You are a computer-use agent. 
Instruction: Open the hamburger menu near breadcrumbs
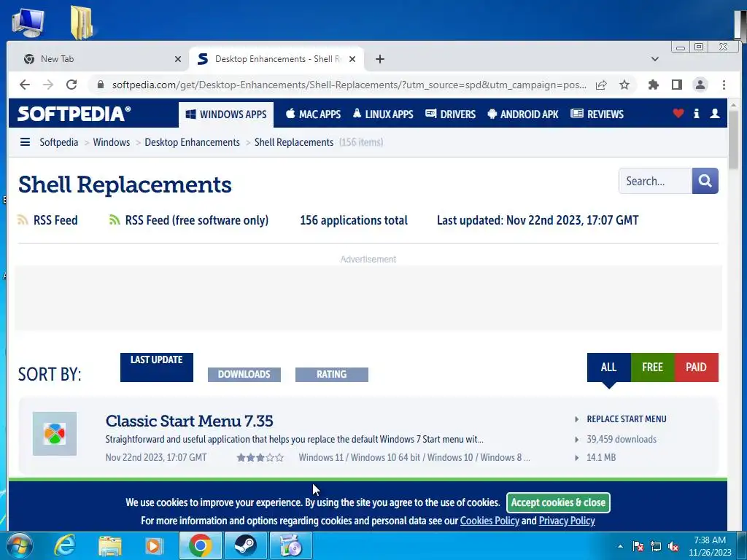(26, 142)
